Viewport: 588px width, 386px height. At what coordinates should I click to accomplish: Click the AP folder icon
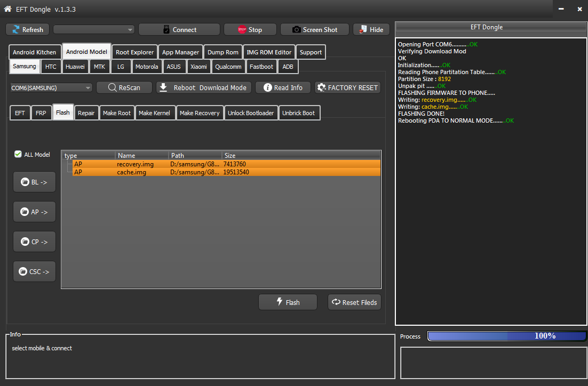point(25,212)
